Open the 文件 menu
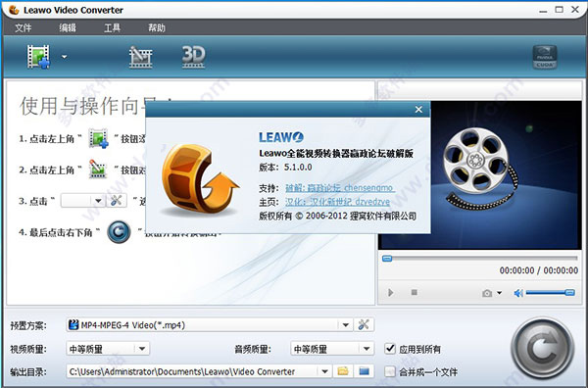 pyautogui.click(x=23, y=28)
